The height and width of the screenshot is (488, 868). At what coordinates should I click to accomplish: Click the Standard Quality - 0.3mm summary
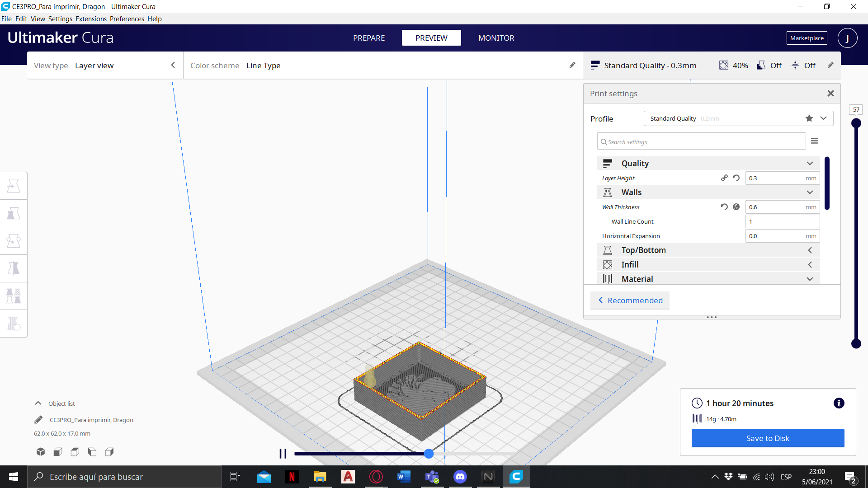(644, 65)
